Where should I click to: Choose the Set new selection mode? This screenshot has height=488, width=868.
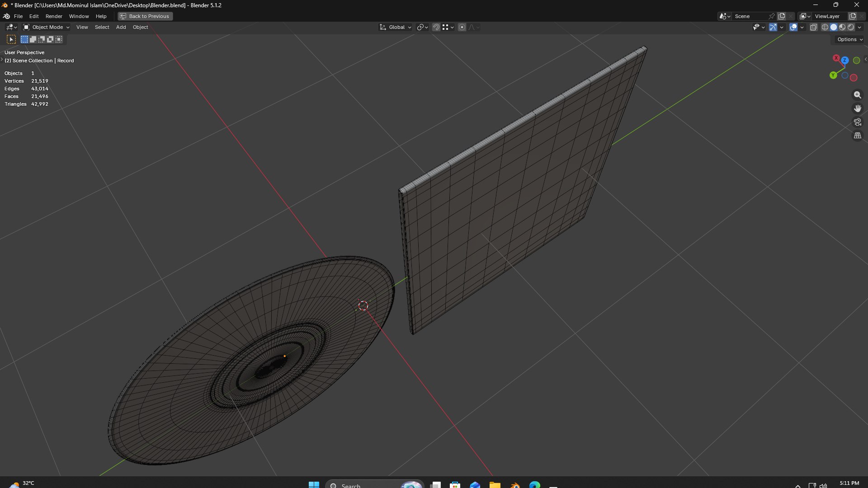[24, 39]
